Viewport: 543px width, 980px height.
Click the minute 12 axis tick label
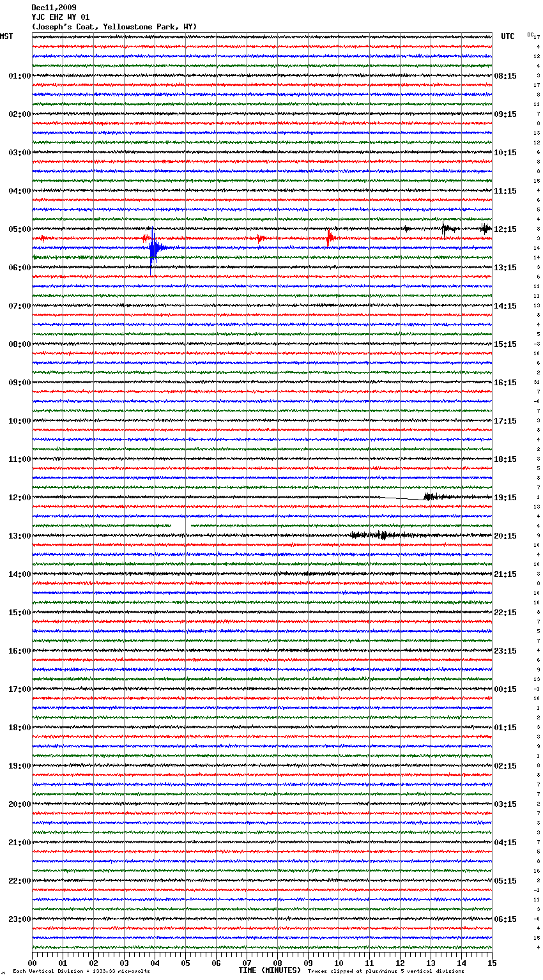(x=400, y=963)
